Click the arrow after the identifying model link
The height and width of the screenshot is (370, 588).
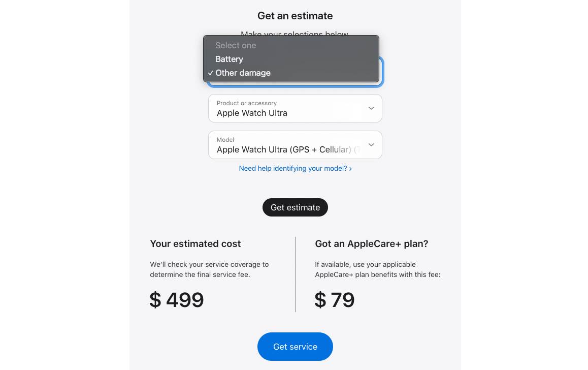coord(350,169)
